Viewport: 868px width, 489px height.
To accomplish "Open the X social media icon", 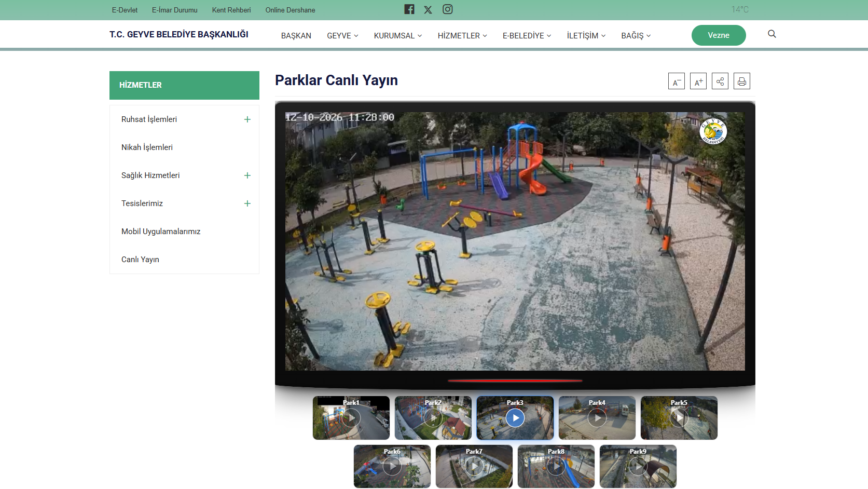I will (428, 10).
